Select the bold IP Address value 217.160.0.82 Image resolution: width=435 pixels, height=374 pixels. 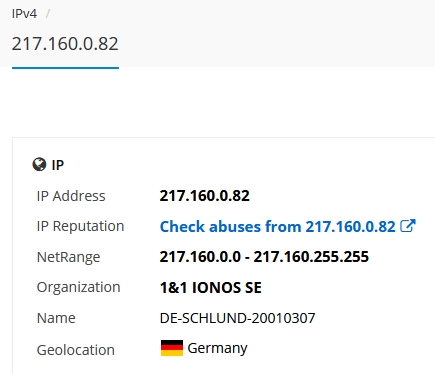coord(205,196)
